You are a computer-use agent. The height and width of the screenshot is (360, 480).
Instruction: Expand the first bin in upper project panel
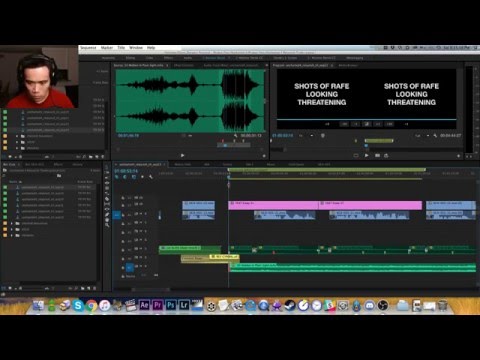[x=17, y=136]
